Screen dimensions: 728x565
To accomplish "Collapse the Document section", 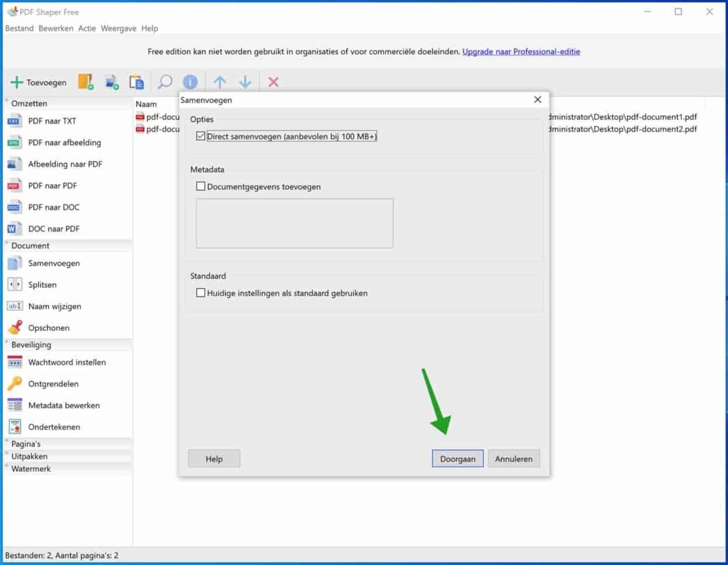I will [x=67, y=245].
